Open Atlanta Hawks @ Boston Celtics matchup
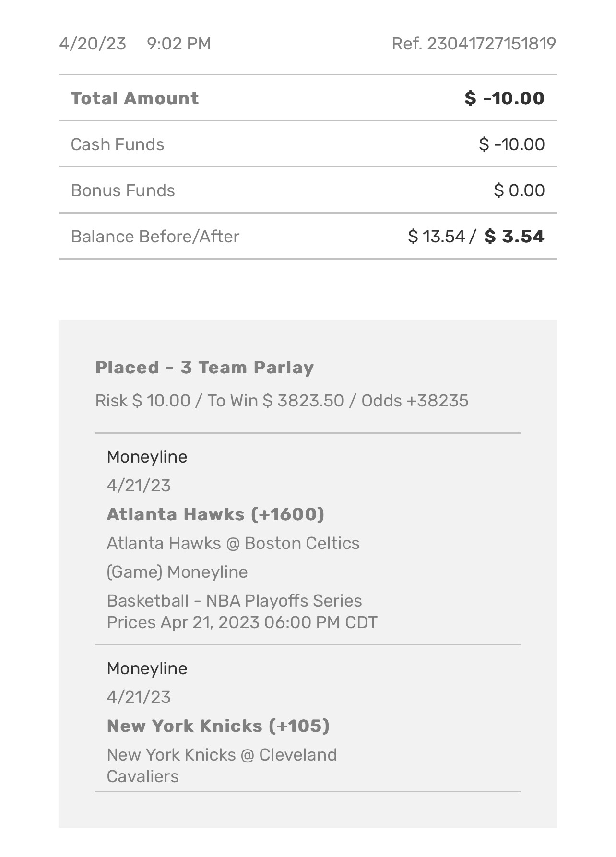Image resolution: width=616 pixels, height=857 pixels. [233, 543]
